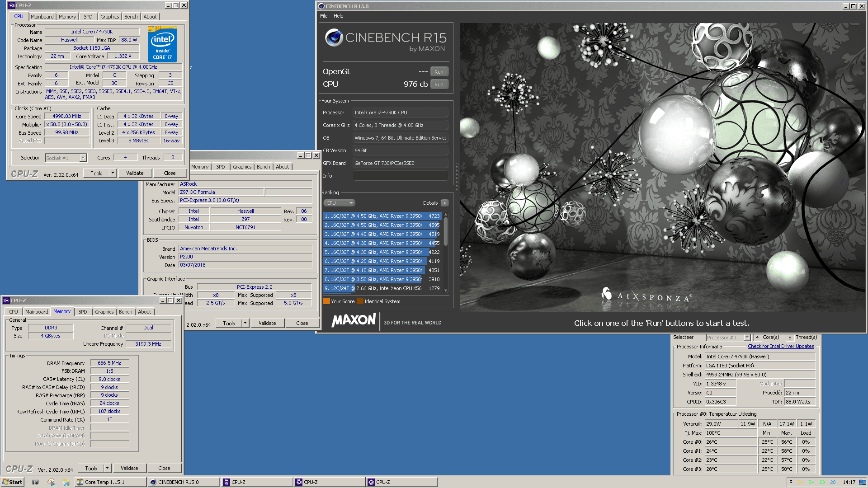The height and width of the screenshot is (488, 868).
Task: Click Check for Intel Driver Updates link
Action: tap(781, 346)
